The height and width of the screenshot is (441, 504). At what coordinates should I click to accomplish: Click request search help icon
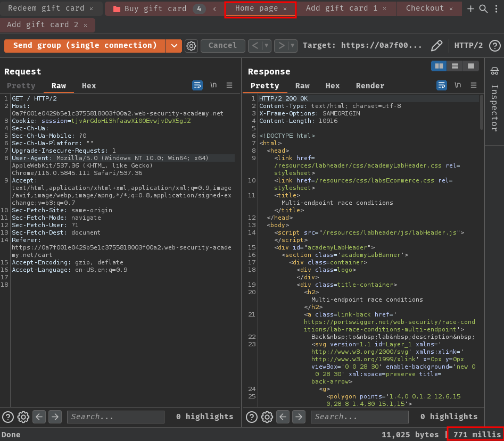[x=8, y=417]
